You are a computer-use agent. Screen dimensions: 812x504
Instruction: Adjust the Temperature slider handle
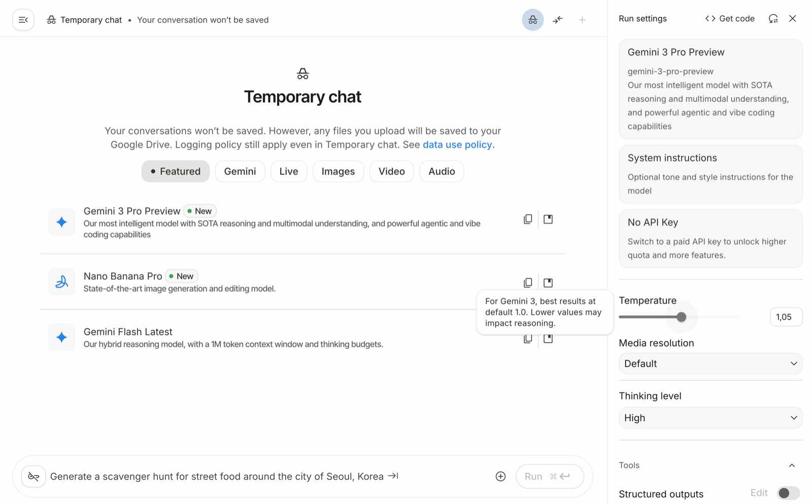[682, 317]
